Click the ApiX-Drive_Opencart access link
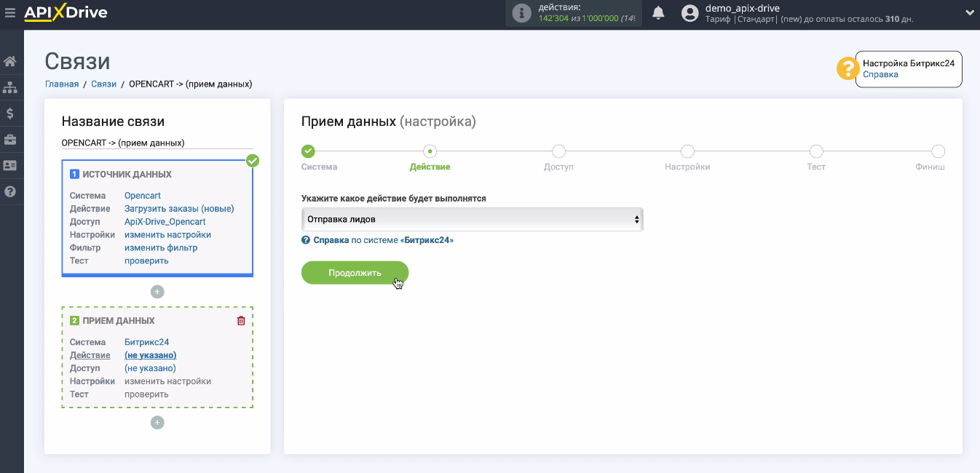This screenshot has height=473, width=980. coord(165,222)
